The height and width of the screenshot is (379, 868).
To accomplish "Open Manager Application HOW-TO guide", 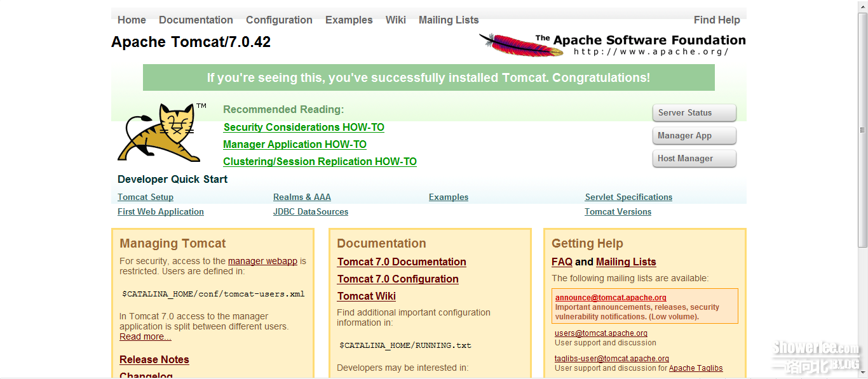I will pos(294,144).
